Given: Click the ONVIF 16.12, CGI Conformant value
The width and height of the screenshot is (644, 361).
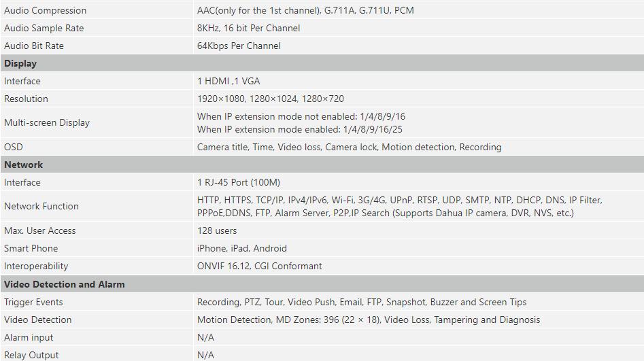Looking at the screenshot, I should click(x=260, y=266).
